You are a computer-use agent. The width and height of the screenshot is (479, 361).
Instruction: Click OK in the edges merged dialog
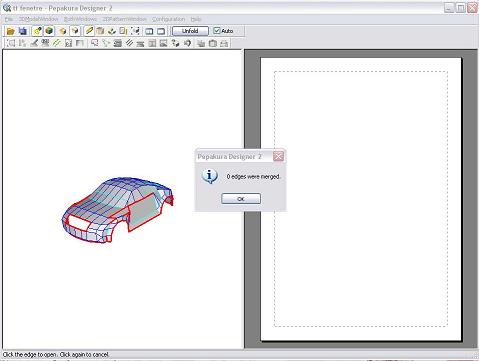(x=241, y=199)
